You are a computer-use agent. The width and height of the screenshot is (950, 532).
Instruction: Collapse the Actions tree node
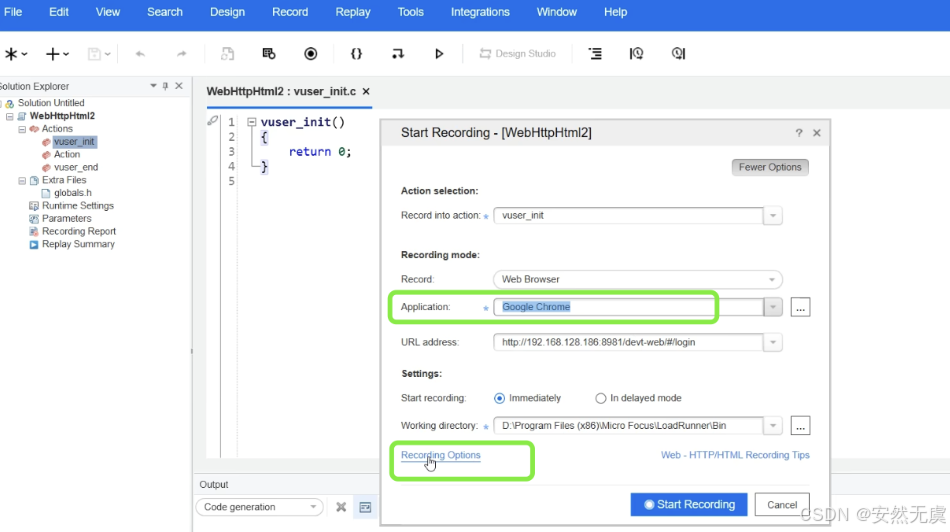(x=22, y=129)
